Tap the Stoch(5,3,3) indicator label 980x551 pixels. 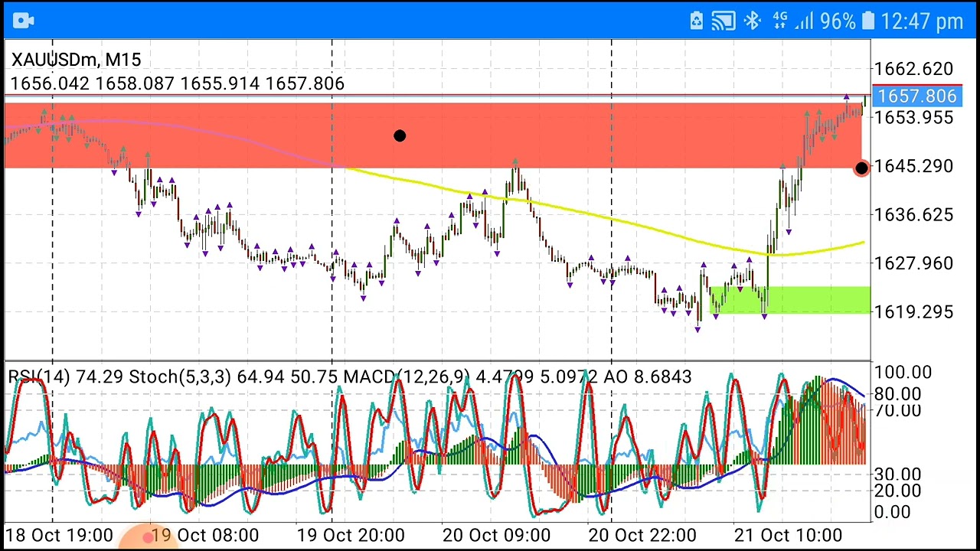234,377
